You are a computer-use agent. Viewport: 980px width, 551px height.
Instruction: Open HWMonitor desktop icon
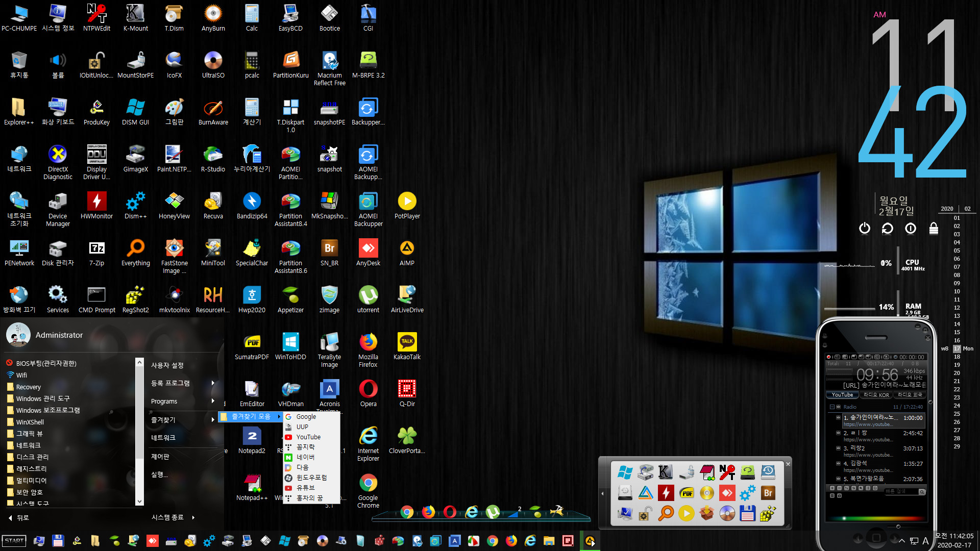tap(96, 205)
